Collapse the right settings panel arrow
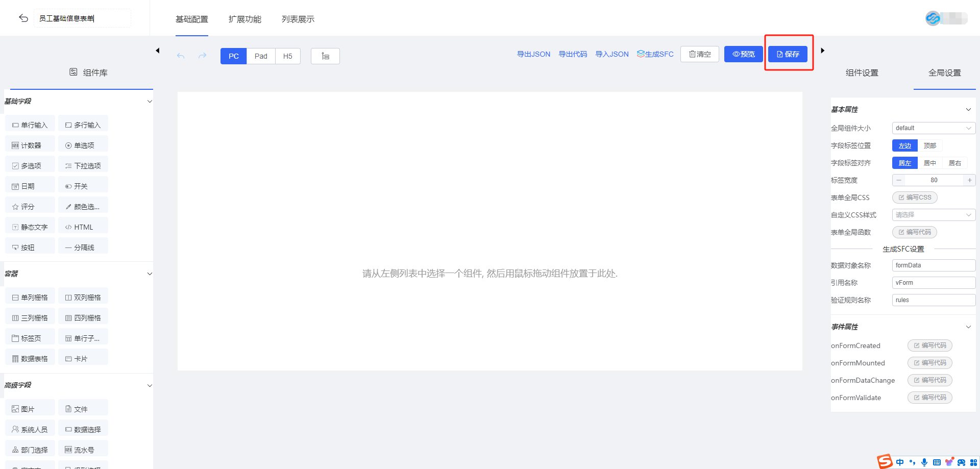Screen dimensions: 980x469 822,51
